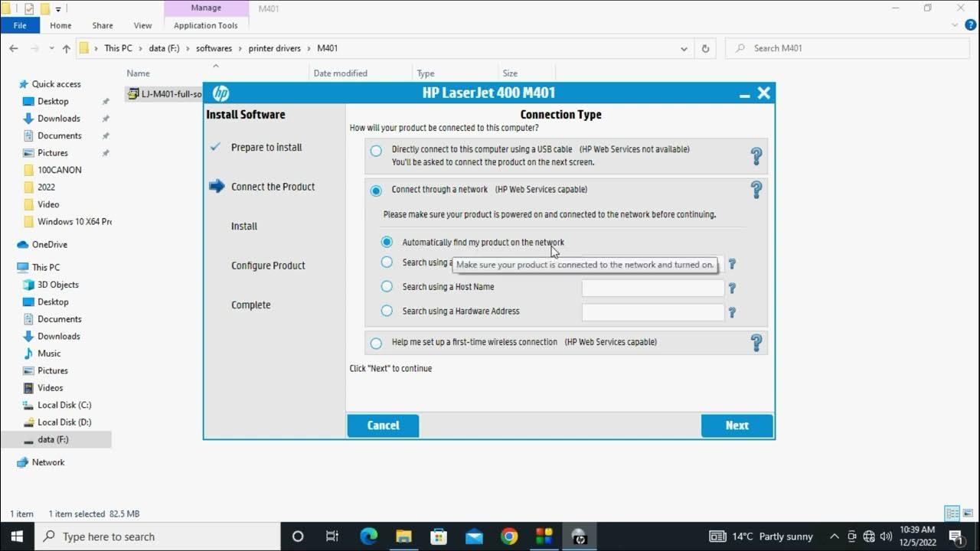This screenshot has width=980, height=551.
Task: Open help for wireless connection setup
Action: (x=756, y=342)
